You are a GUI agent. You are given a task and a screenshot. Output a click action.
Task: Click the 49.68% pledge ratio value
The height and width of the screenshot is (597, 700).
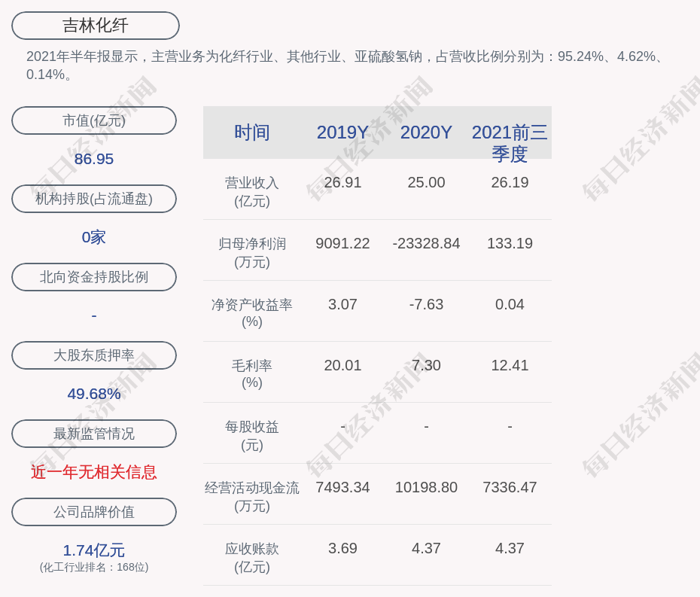coord(94,394)
